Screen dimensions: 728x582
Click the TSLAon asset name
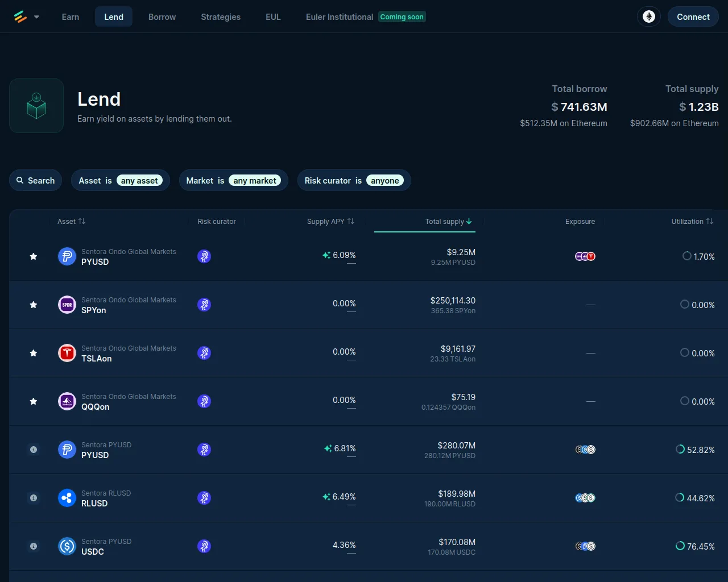tap(97, 359)
